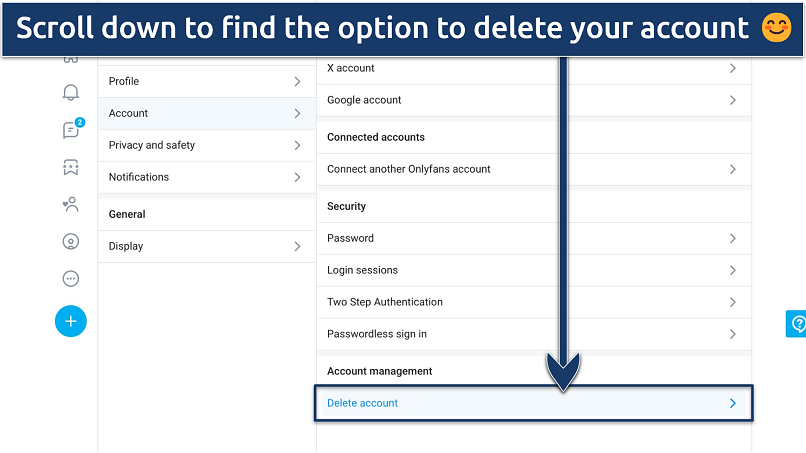The width and height of the screenshot is (806, 453).
Task: Open the help question mark widget
Action: 797,324
